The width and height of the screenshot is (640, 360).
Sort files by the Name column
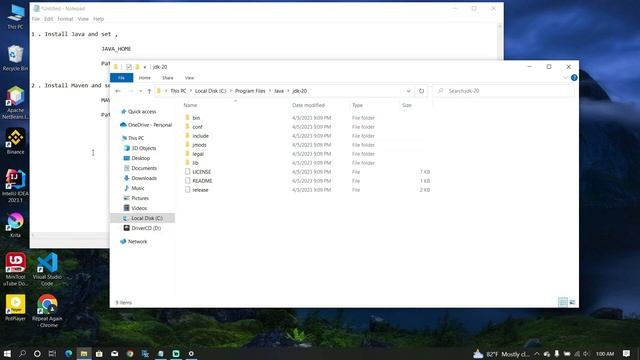click(190, 105)
